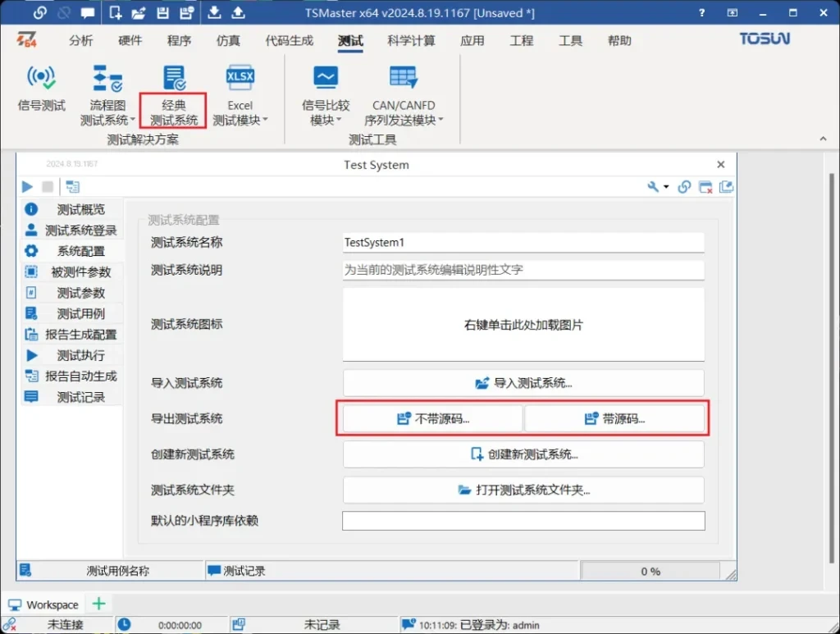Click the green plus to add workspace

[98, 604]
